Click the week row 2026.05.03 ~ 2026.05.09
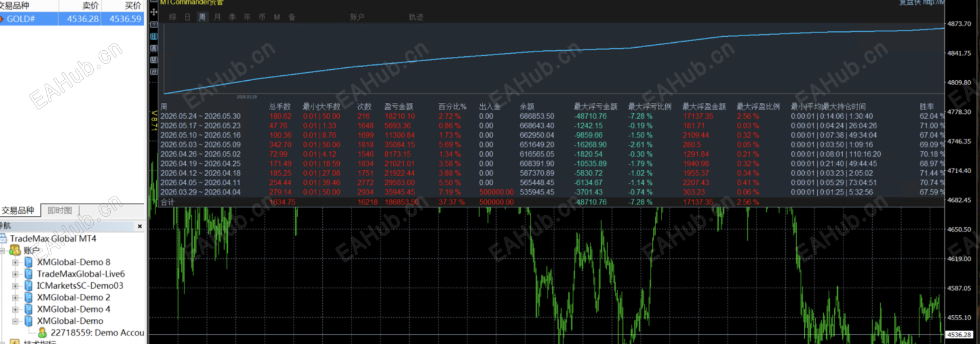 pyautogui.click(x=551, y=145)
